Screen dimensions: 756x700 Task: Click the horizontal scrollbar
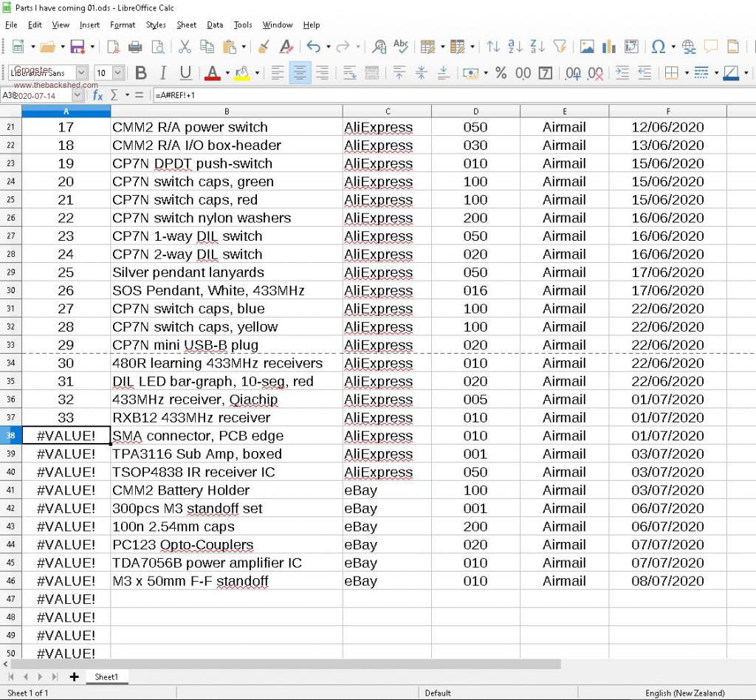(x=284, y=665)
